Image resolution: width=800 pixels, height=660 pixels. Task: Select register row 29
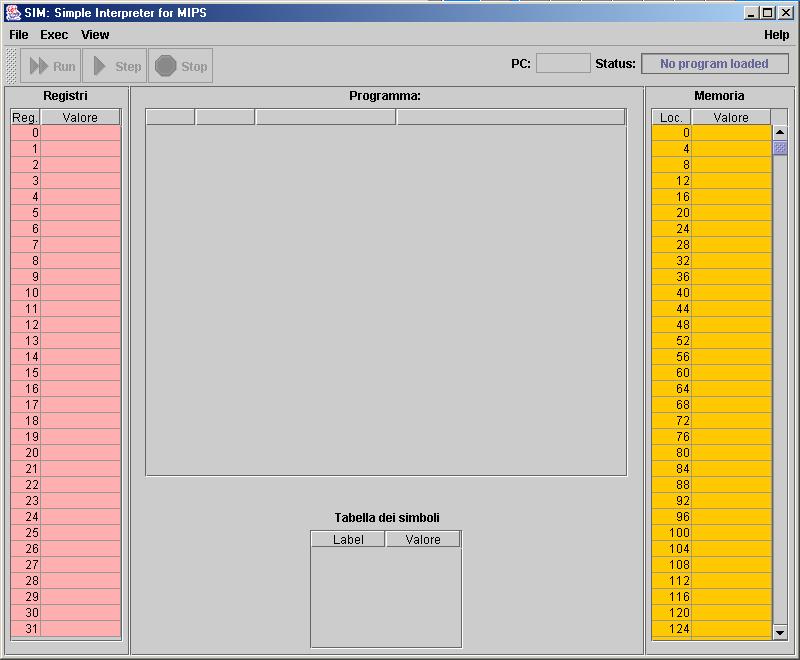(65, 597)
